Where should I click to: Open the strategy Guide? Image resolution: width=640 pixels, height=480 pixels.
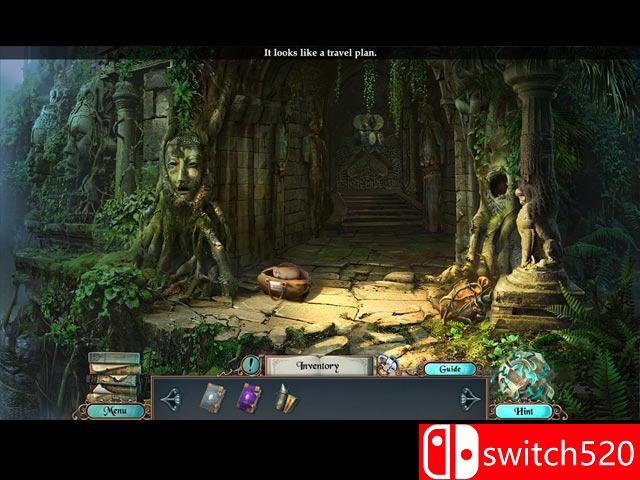tap(449, 369)
